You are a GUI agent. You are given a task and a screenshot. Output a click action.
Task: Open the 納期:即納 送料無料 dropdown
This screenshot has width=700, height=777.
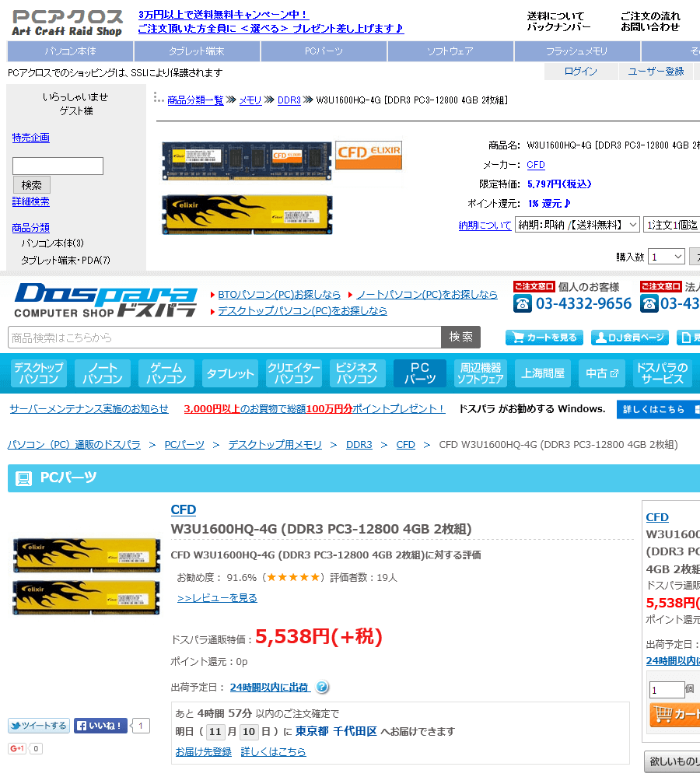tap(577, 225)
